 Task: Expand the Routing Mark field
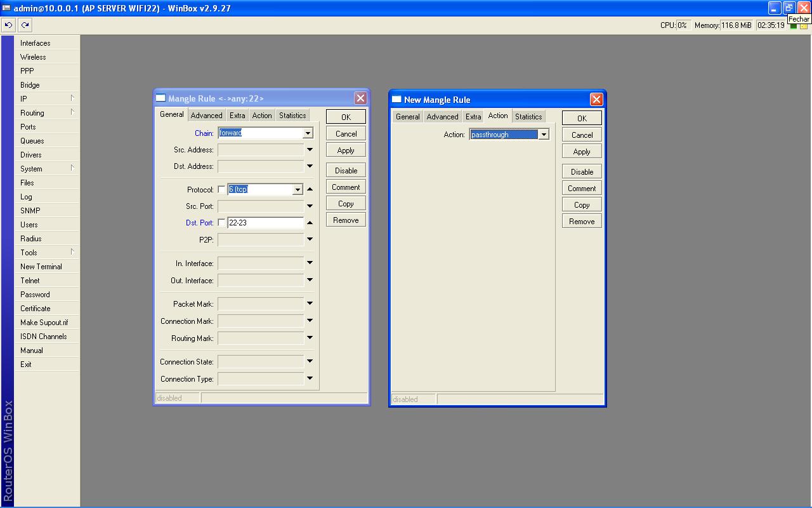(x=310, y=338)
